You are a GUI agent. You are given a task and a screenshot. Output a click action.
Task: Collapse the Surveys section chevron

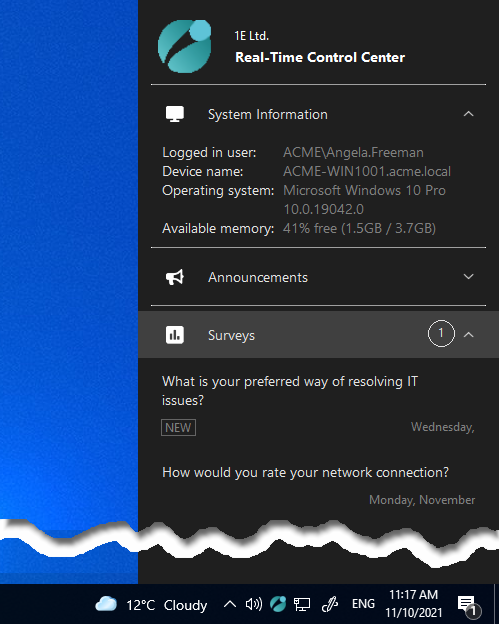pyautogui.click(x=469, y=335)
